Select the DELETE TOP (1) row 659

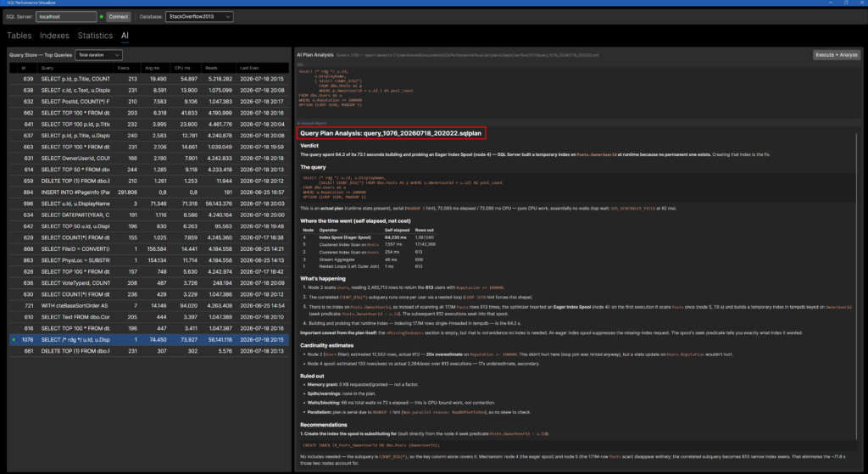[149, 181]
